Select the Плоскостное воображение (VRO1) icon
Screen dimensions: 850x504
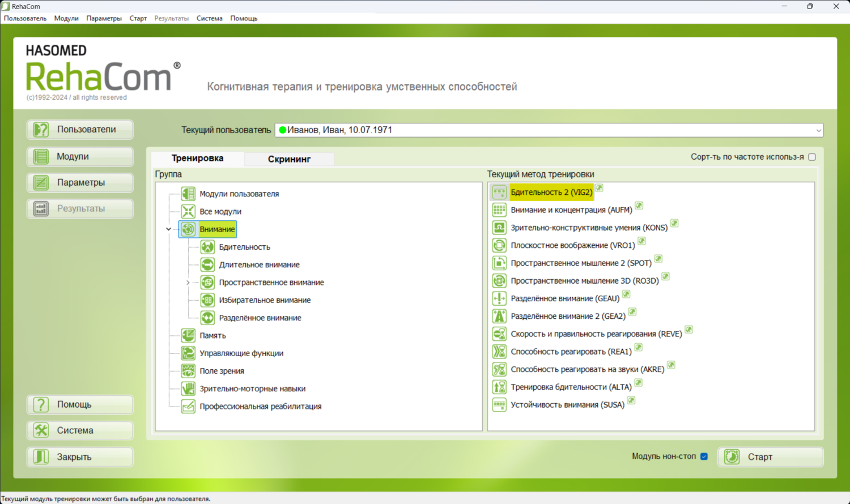coord(499,245)
